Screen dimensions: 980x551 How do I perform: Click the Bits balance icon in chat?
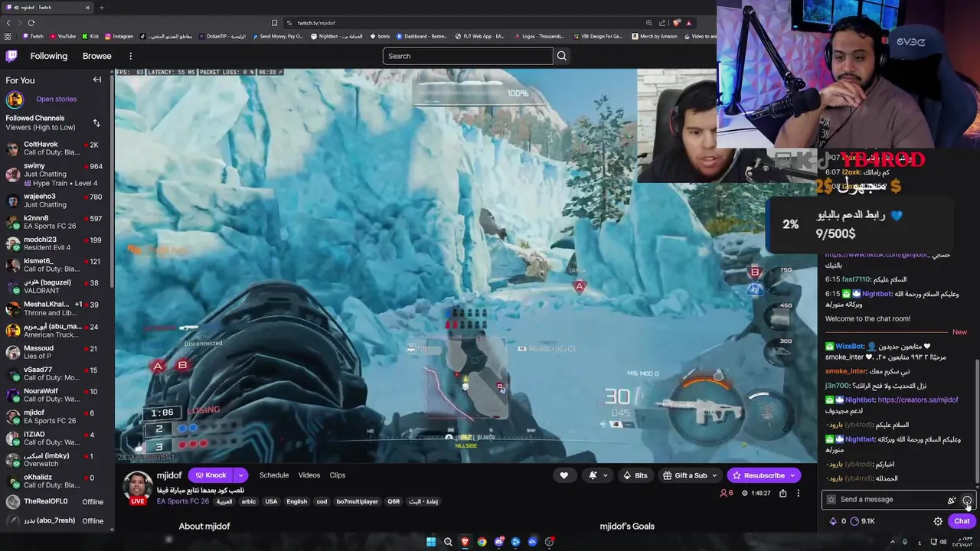833,521
